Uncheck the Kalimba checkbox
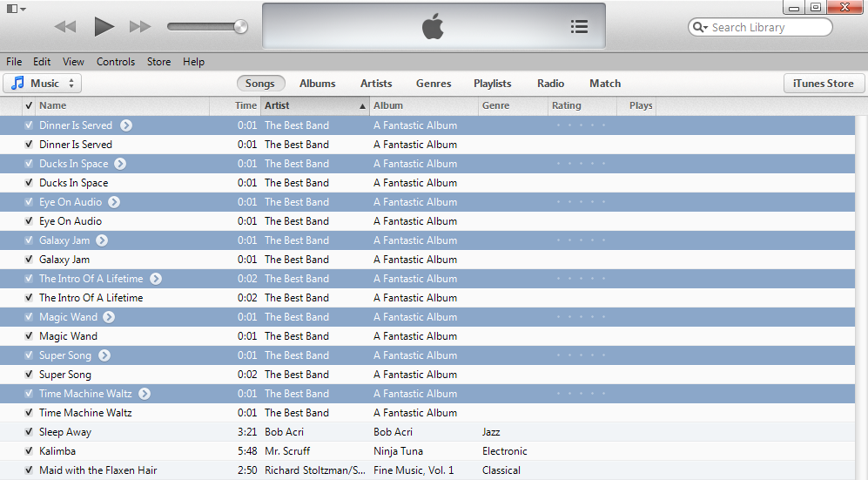868x480 pixels. [29, 450]
